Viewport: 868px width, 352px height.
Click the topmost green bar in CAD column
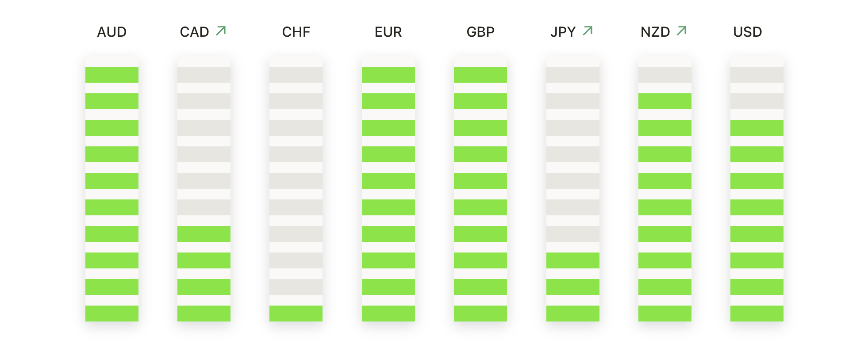click(204, 234)
